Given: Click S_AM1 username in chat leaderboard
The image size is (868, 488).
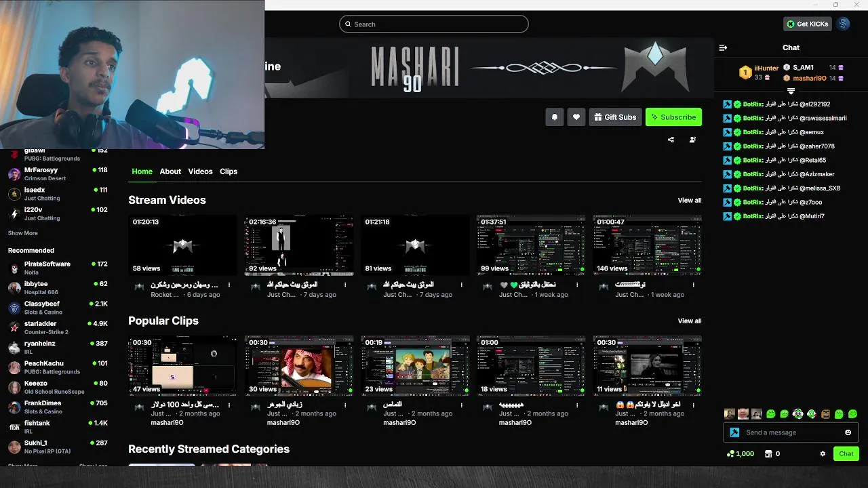Looking at the screenshot, I should coord(803,67).
